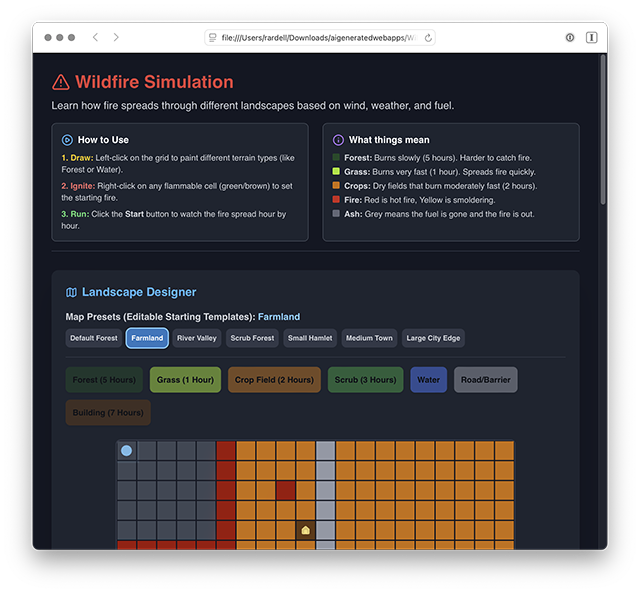Click the rightmost browser toolbar icon
640x593 pixels.
pos(591,37)
